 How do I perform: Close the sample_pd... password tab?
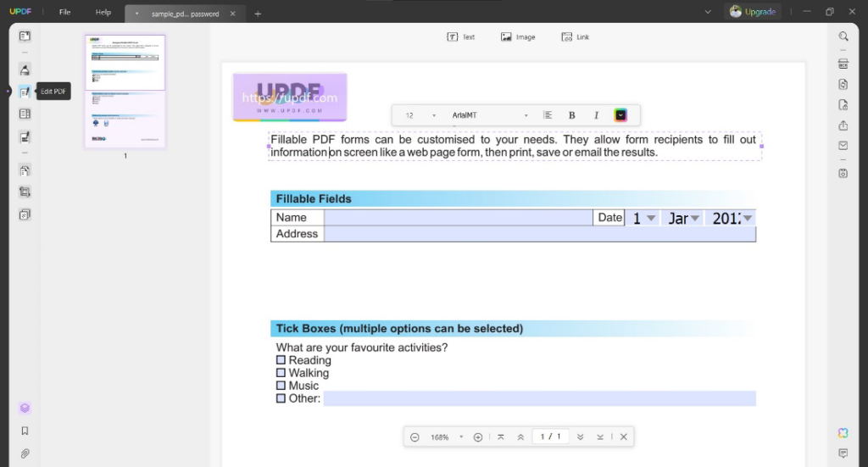(232, 14)
